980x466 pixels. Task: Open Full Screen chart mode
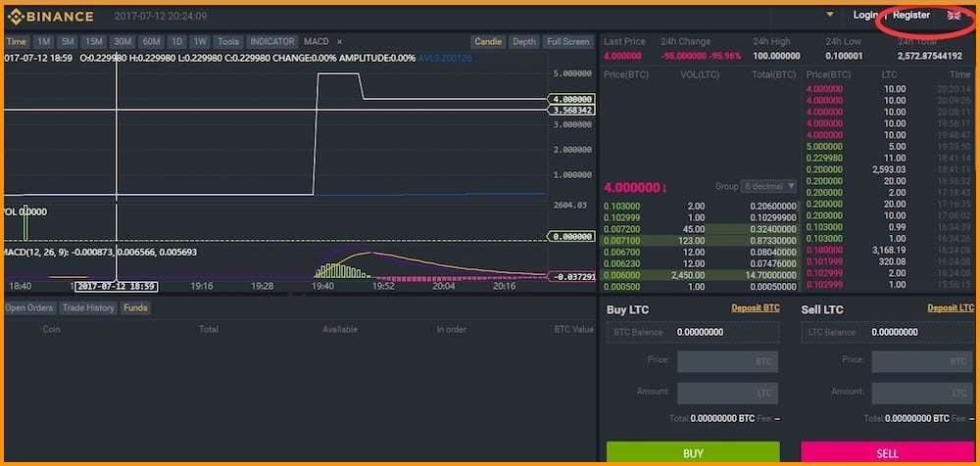(x=567, y=42)
